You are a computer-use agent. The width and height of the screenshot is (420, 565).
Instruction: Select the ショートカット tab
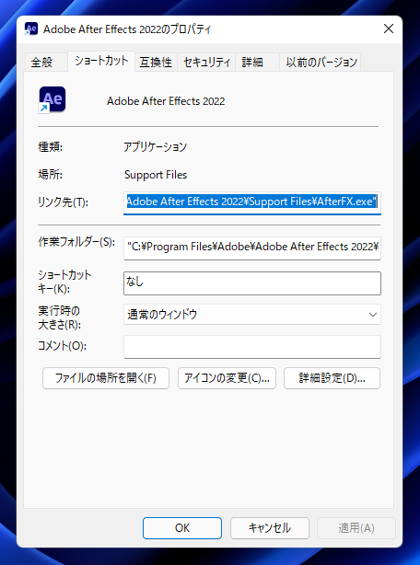pyautogui.click(x=101, y=61)
